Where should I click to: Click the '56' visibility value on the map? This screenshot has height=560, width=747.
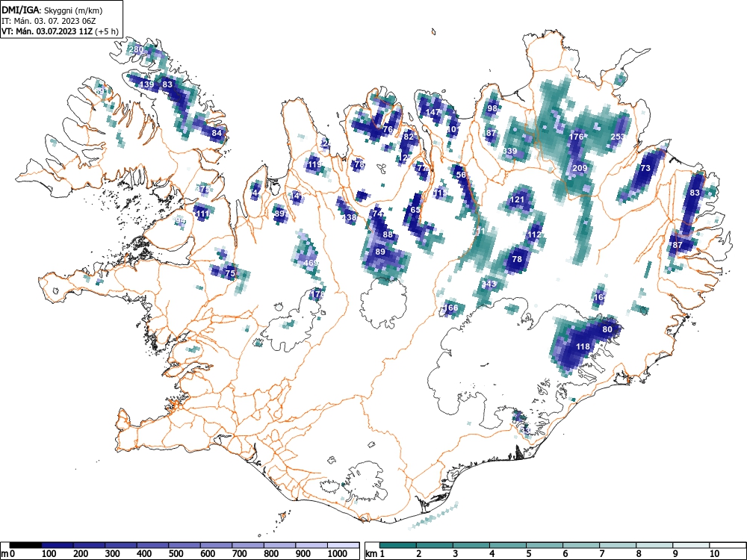[461, 175]
